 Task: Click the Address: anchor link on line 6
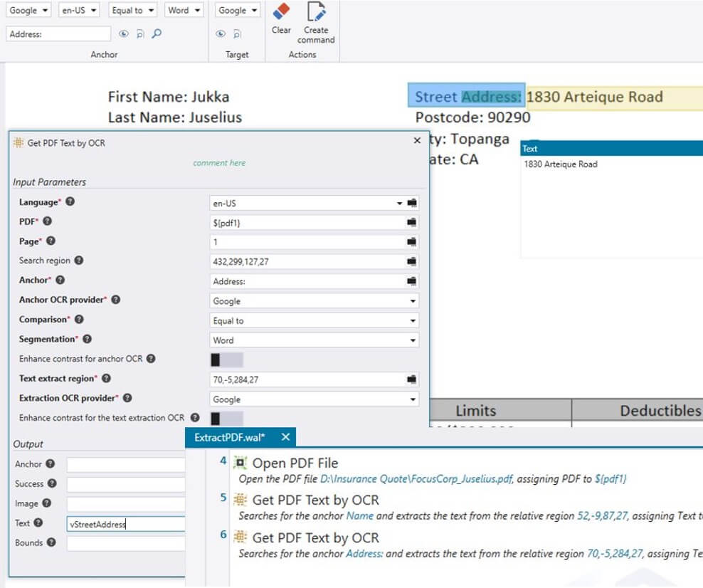tap(364, 553)
